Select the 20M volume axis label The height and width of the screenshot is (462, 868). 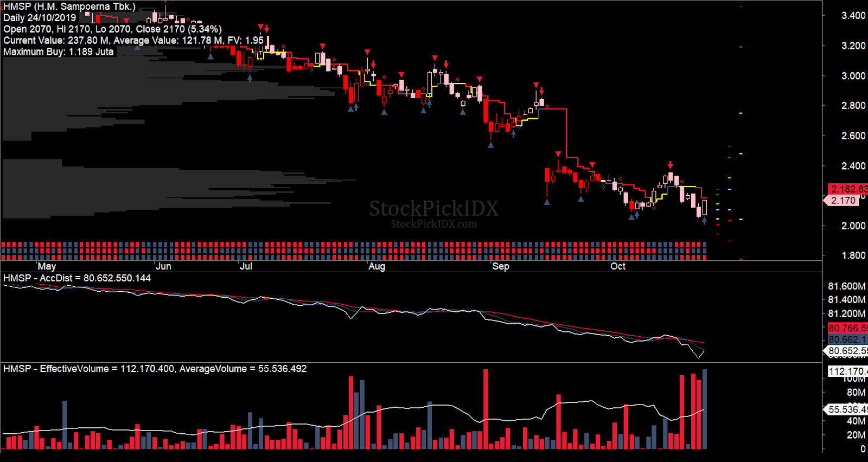pos(856,435)
